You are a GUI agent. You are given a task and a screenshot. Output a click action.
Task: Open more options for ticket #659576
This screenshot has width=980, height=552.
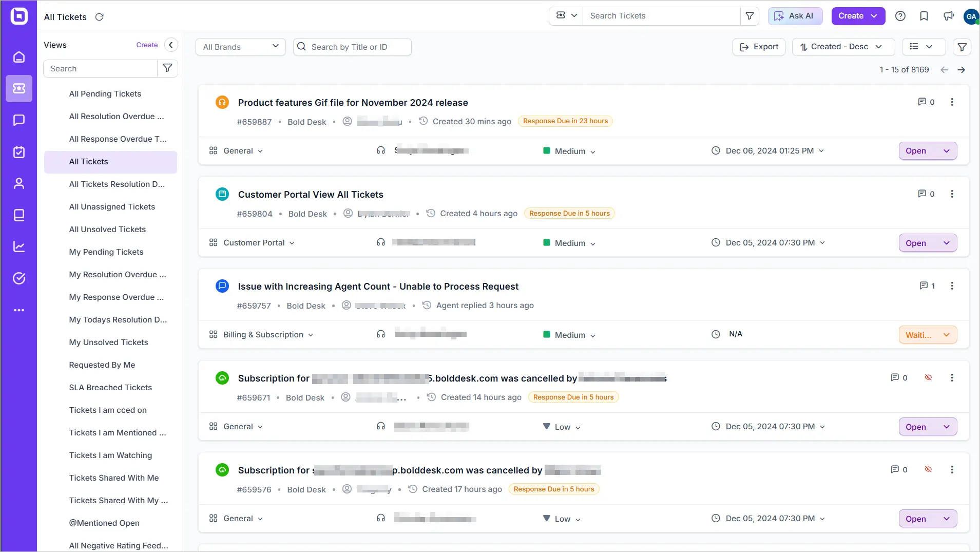[952, 470]
